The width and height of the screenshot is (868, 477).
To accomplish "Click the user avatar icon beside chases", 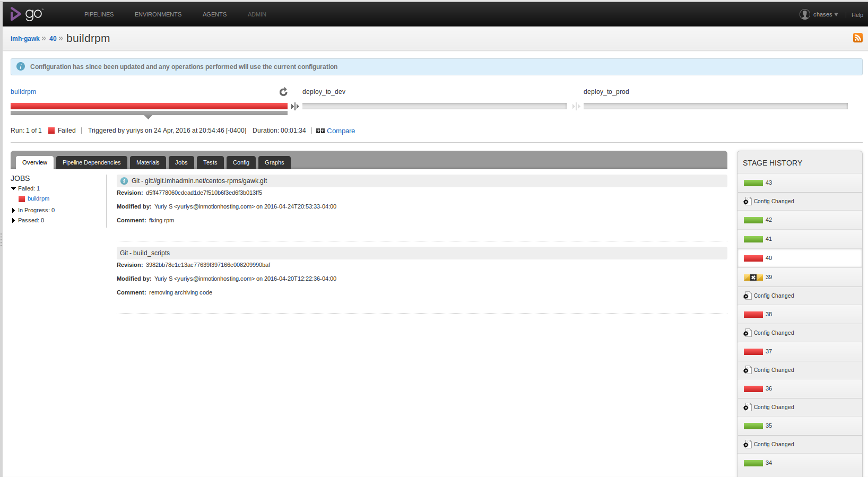I will pyautogui.click(x=804, y=14).
